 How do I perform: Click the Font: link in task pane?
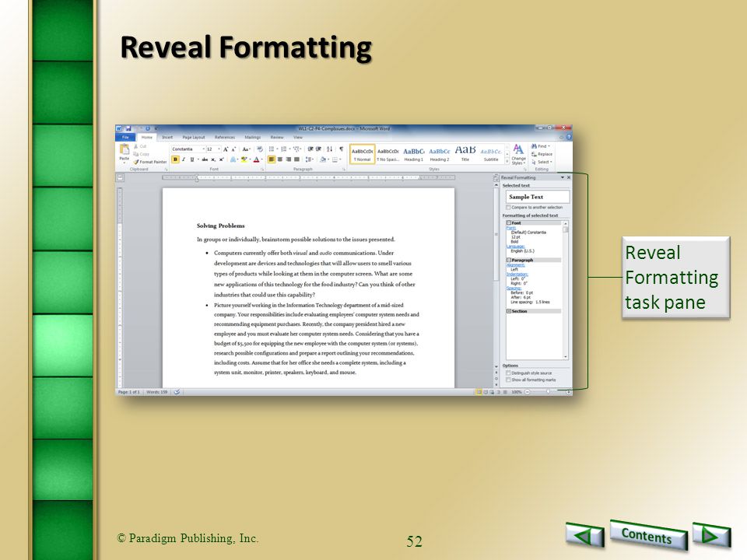[511, 228]
